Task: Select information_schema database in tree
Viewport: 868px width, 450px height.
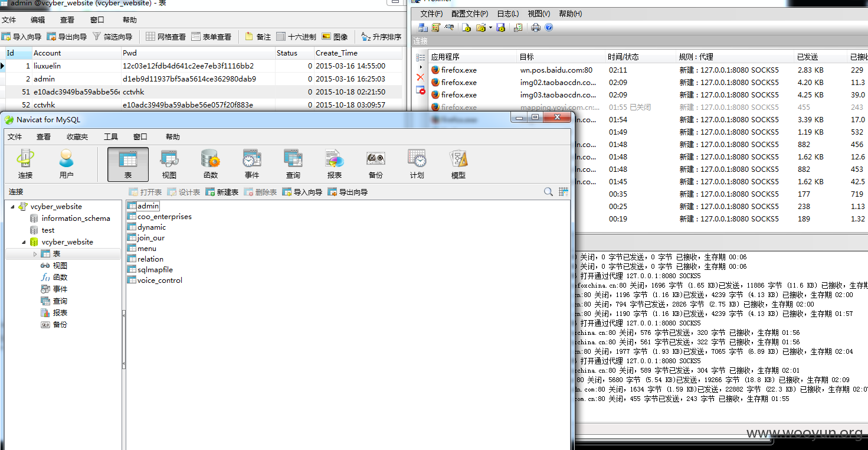Action: pyautogui.click(x=70, y=219)
